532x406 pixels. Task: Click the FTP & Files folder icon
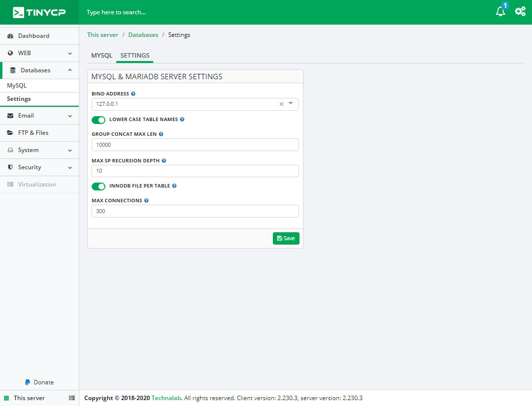tap(10, 133)
